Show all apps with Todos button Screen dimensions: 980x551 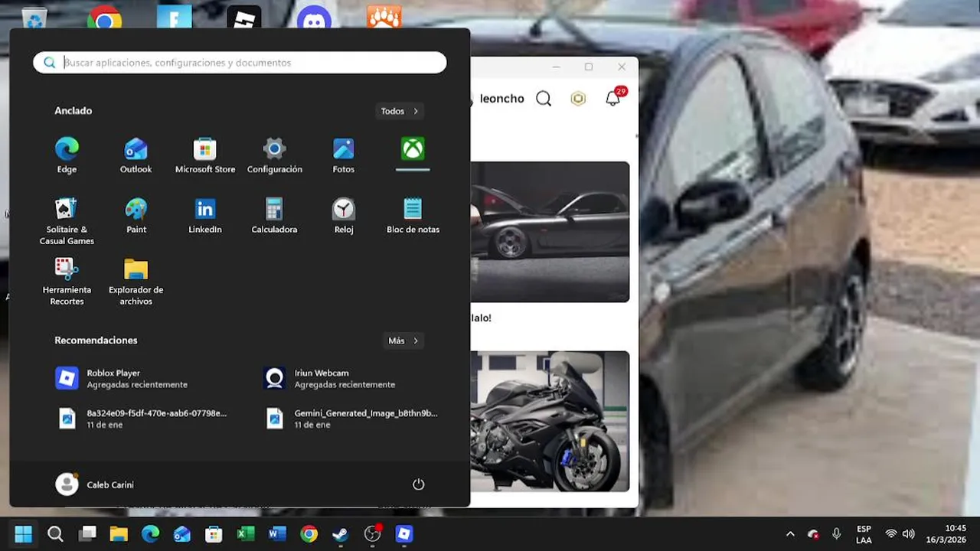pos(400,111)
